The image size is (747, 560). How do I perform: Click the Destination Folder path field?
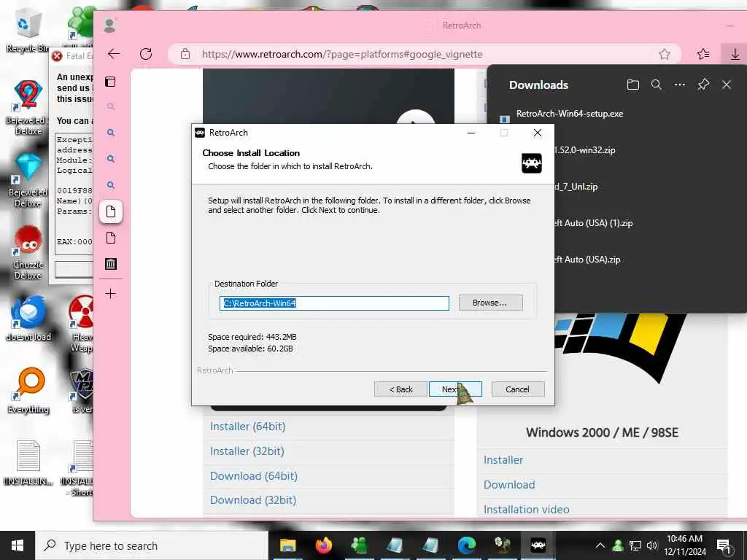(x=334, y=303)
